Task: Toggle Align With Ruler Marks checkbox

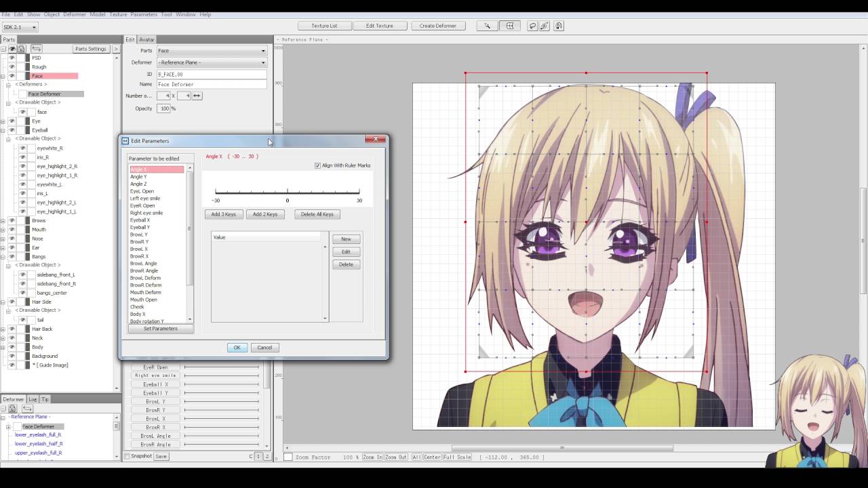Action: 317,165
